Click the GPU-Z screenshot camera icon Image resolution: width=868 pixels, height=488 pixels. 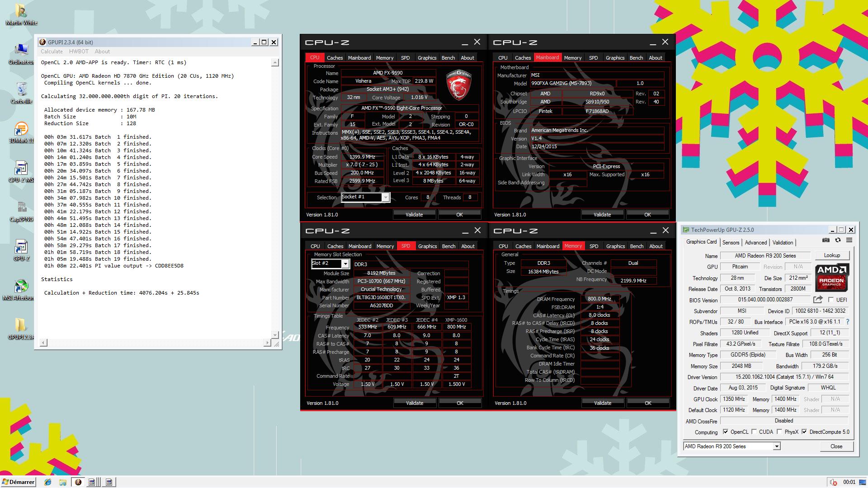click(x=826, y=240)
